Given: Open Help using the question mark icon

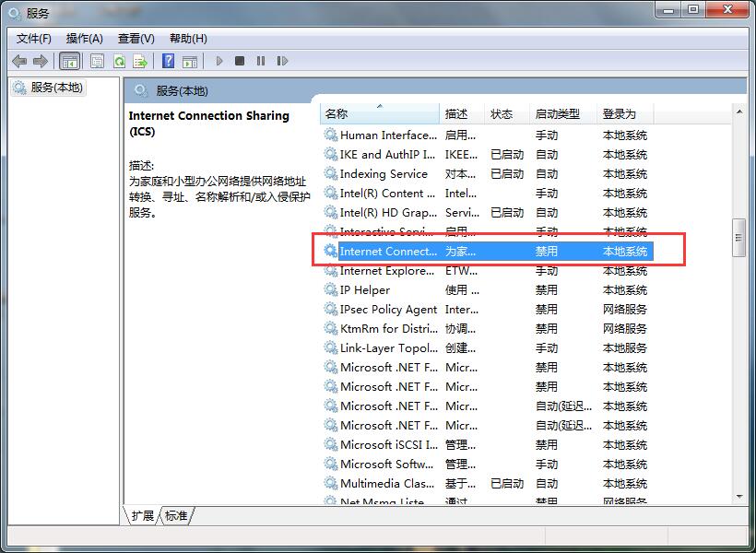Looking at the screenshot, I should pyautogui.click(x=170, y=61).
